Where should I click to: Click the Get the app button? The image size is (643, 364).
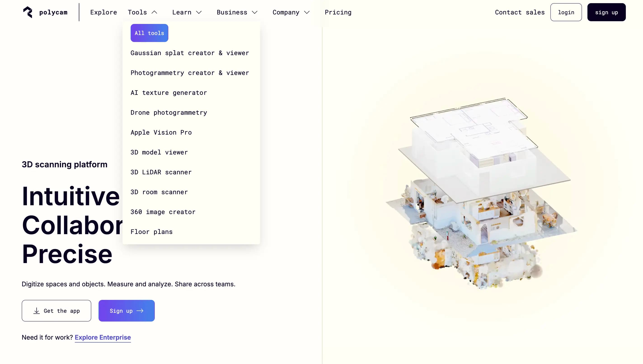(56, 311)
